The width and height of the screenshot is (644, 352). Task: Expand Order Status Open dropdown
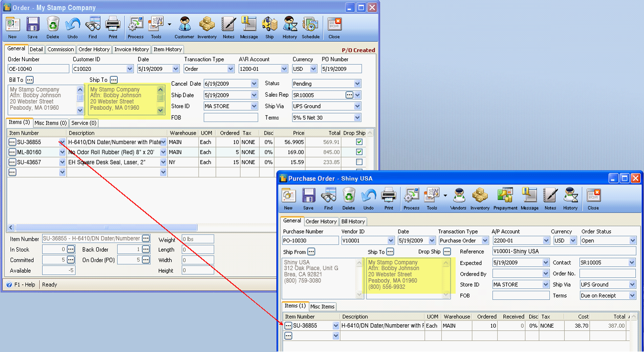point(633,241)
